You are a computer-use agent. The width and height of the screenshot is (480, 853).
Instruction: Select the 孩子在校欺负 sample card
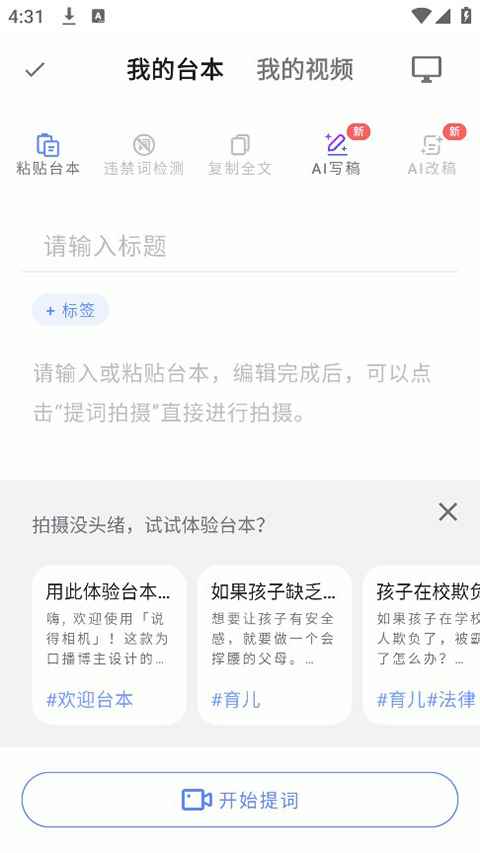(x=422, y=645)
